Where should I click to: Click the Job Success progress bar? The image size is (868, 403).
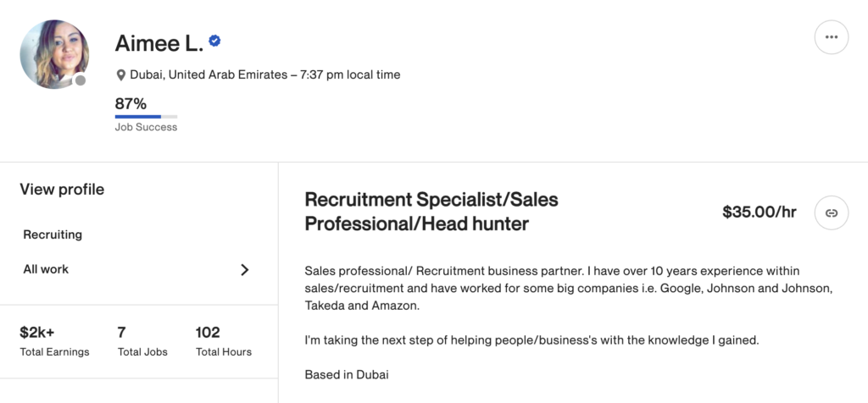[146, 117]
